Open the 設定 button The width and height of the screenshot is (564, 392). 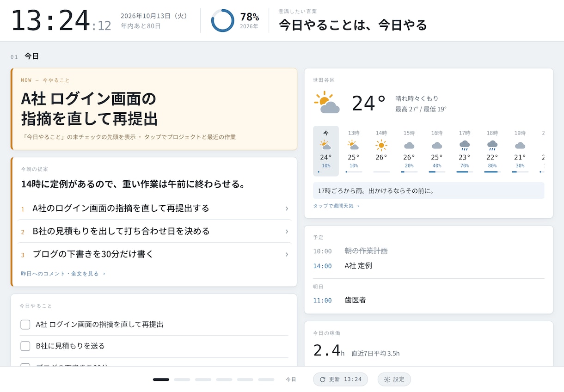(394, 380)
